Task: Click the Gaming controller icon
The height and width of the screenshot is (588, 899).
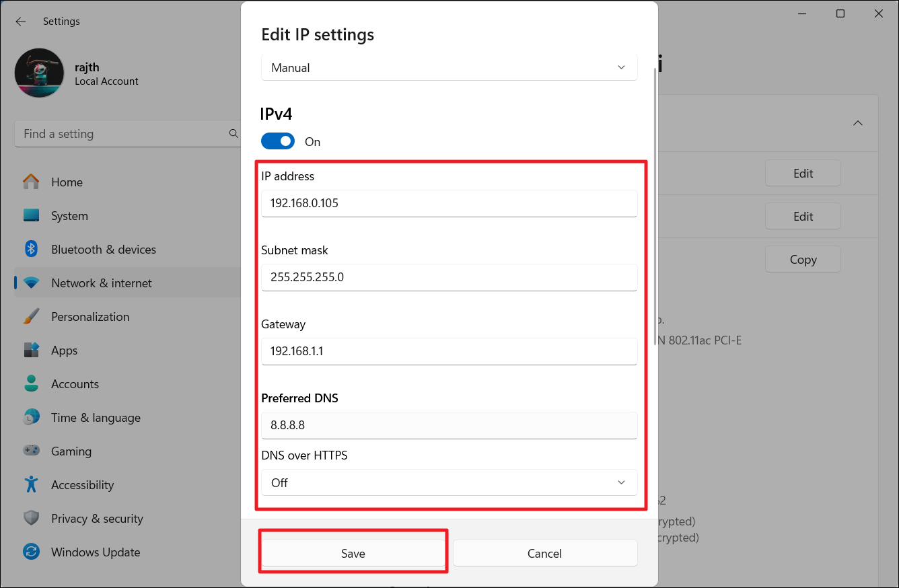Action: [x=31, y=451]
